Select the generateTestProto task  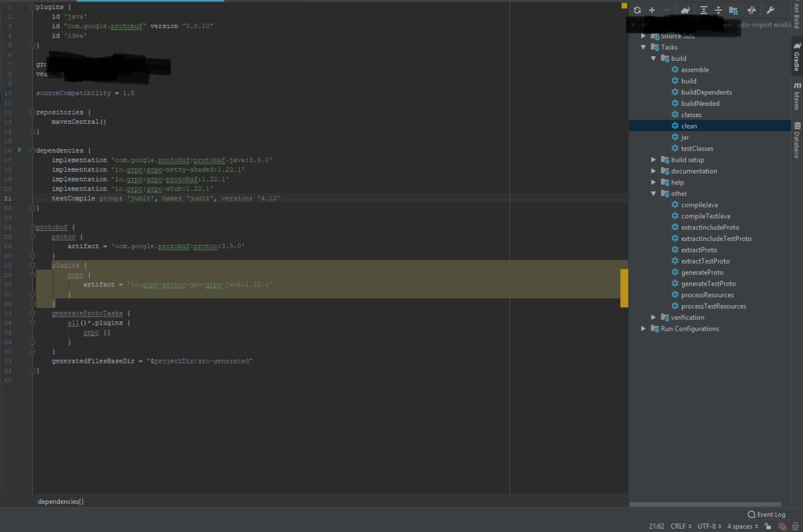[x=703, y=284]
